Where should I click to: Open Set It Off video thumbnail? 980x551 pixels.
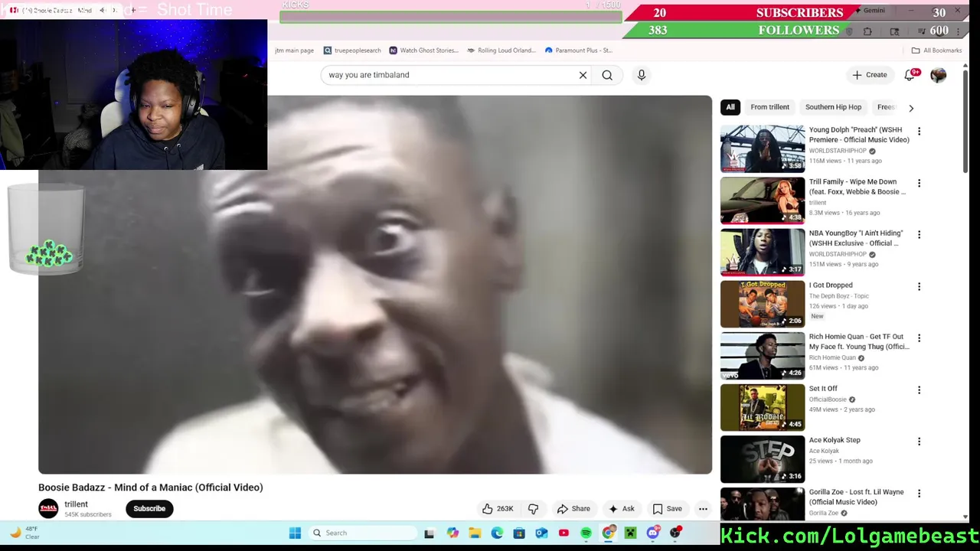[x=763, y=407]
